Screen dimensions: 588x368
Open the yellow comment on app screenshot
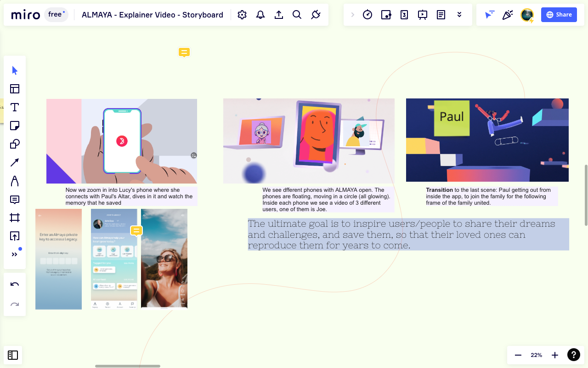pos(136,230)
